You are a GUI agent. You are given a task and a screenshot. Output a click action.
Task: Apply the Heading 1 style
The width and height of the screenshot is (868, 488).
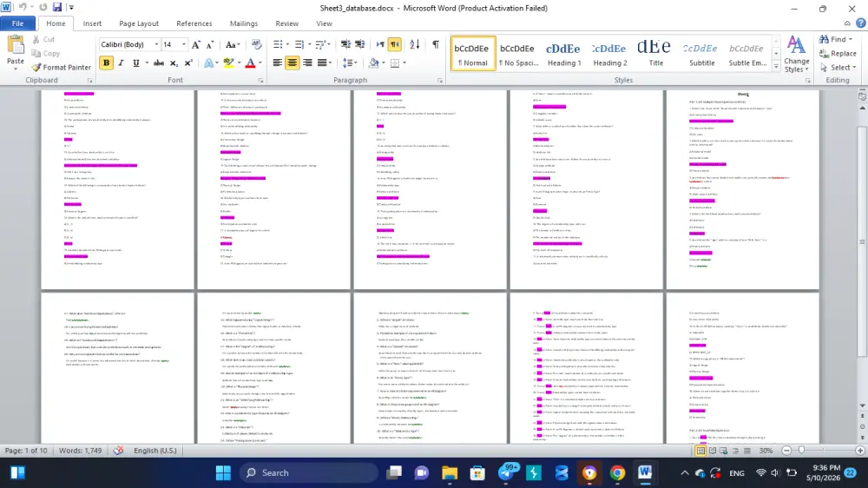coord(564,54)
